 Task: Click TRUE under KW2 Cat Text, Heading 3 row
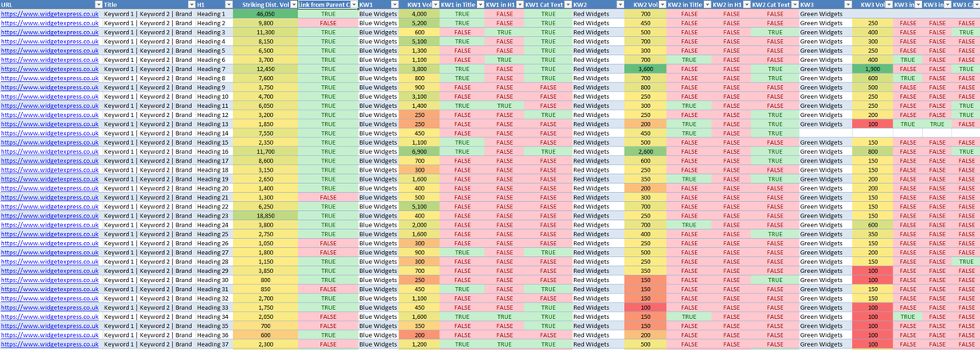[x=774, y=33]
